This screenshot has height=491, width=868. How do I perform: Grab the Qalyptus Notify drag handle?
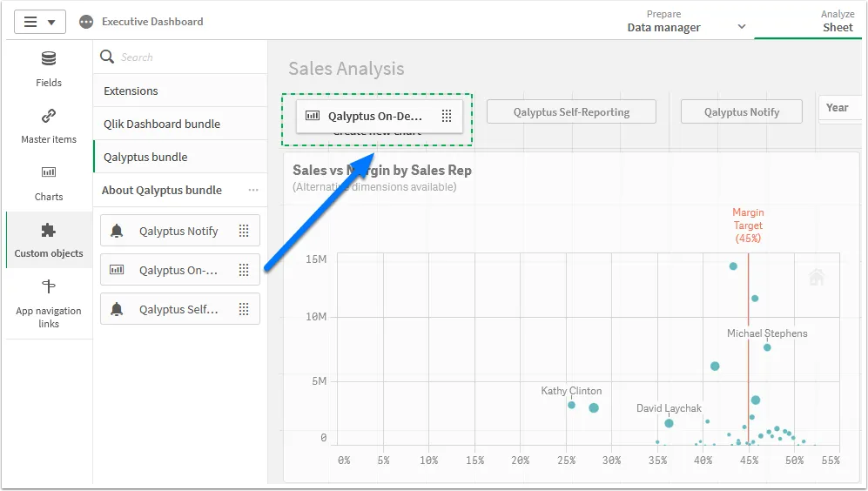(244, 232)
